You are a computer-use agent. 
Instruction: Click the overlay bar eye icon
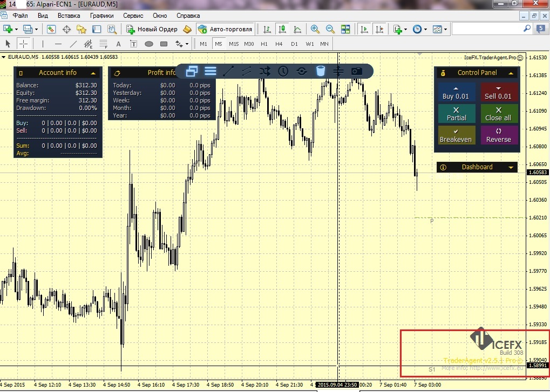(302, 72)
